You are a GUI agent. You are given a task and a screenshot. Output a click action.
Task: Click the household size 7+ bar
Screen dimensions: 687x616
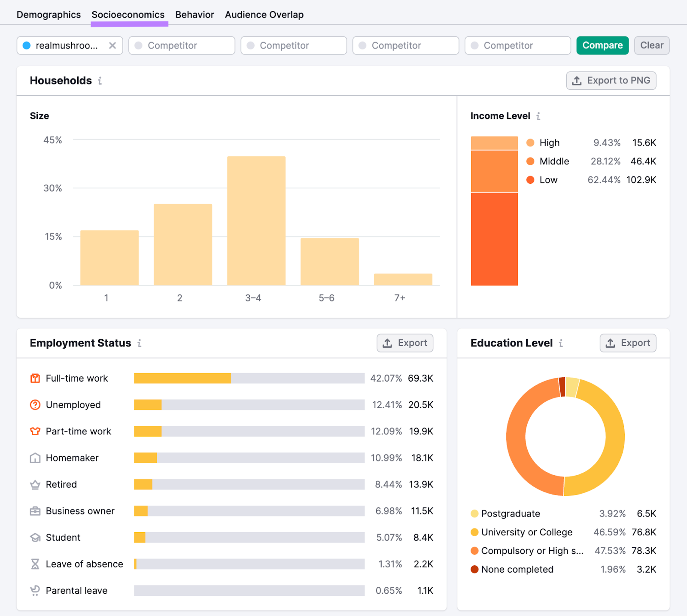[x=403, y=279]
